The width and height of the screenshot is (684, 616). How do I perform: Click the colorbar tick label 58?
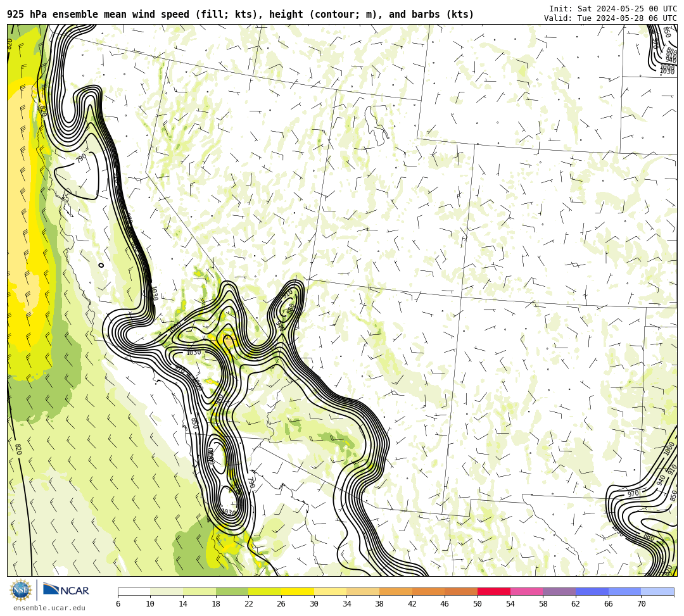[x=543, y=604]
